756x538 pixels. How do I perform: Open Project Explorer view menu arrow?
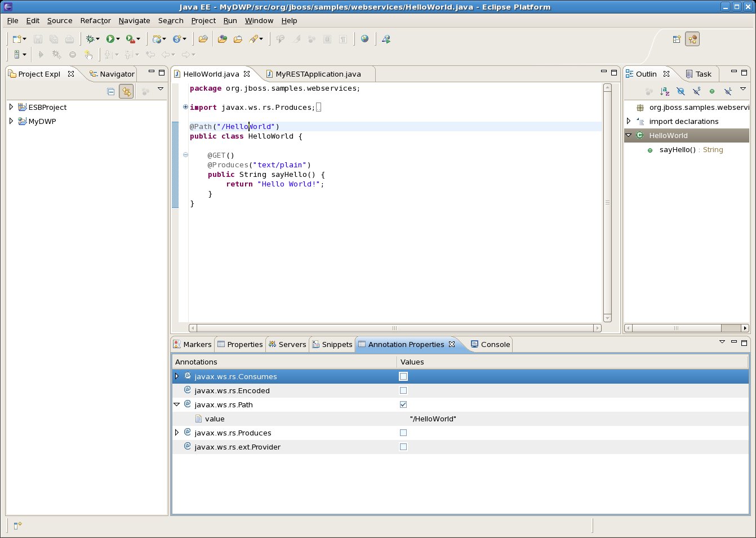[161, 89]
